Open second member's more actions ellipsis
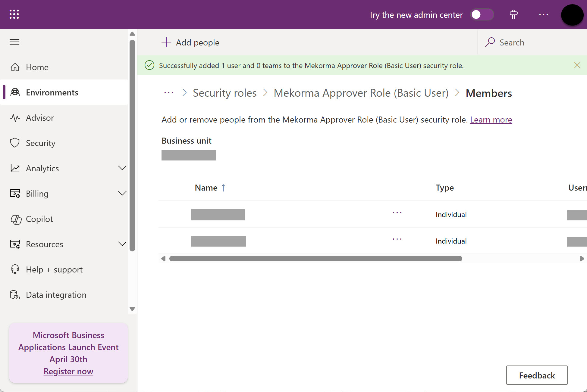The height and width of the screenshot is (392, 587). pyautogui.click(x=397, y=239)
